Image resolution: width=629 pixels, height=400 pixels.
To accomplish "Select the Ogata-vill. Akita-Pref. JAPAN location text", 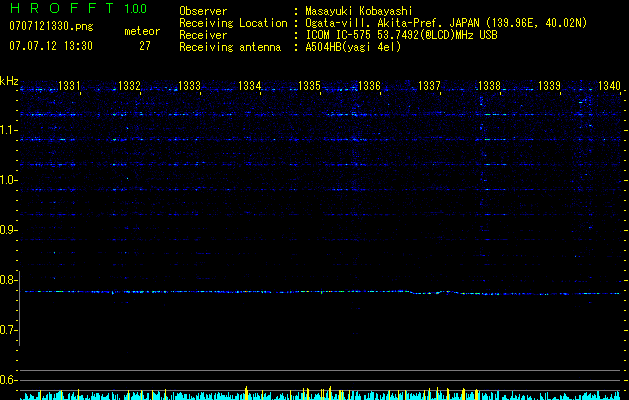I will coord(446,23).
